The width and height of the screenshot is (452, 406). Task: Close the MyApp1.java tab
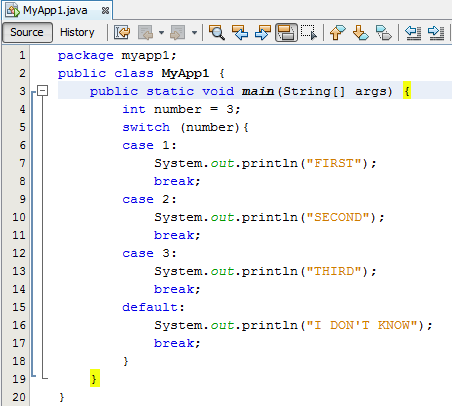(x=105, y=11)
